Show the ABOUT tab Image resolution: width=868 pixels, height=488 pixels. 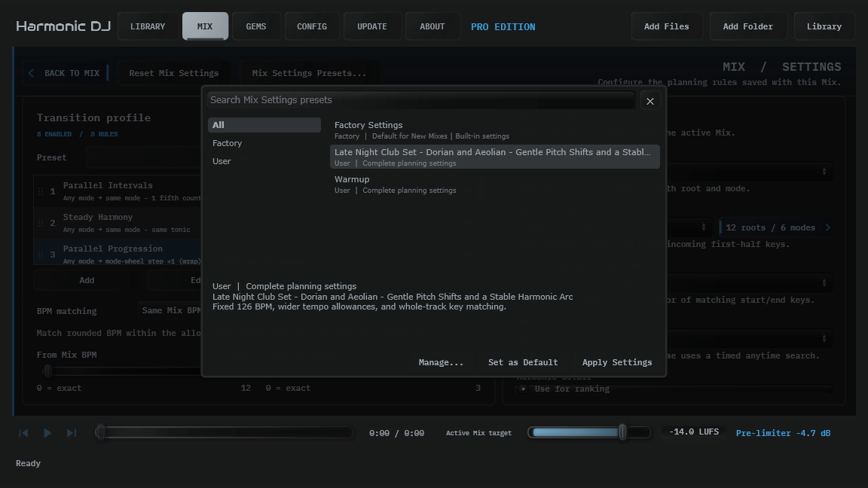[x=432, y=26]
